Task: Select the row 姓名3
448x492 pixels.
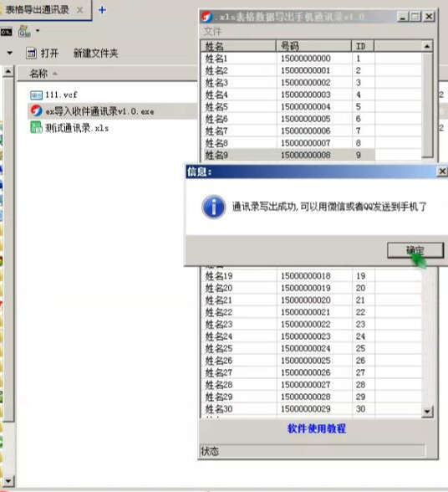Action: coord(288,83)
